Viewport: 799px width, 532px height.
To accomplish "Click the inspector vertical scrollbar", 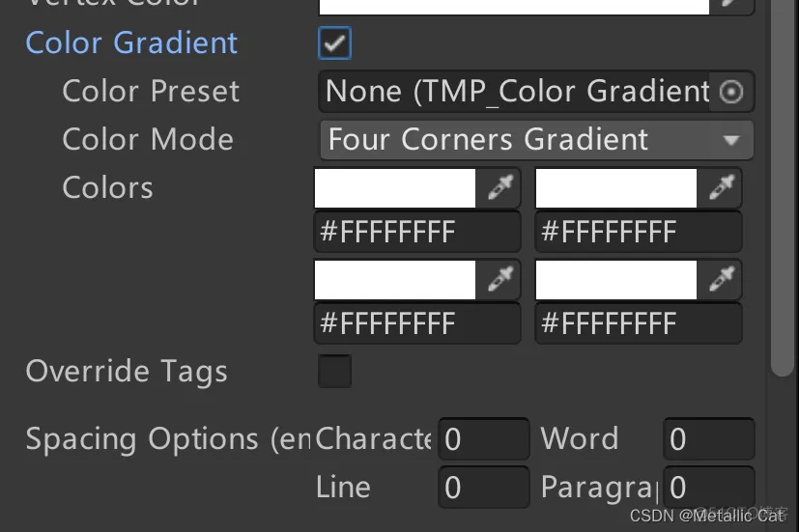I will click(x=783, y=188).
